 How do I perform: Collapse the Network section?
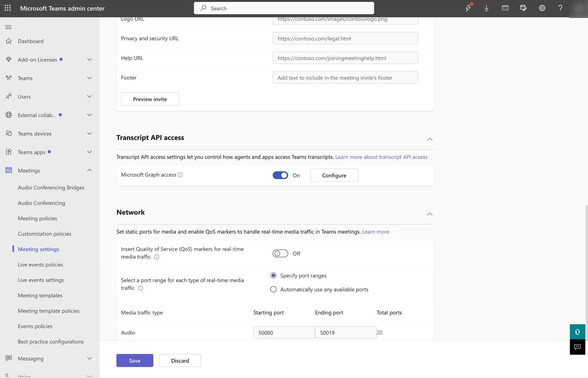[x=430, y=214]
